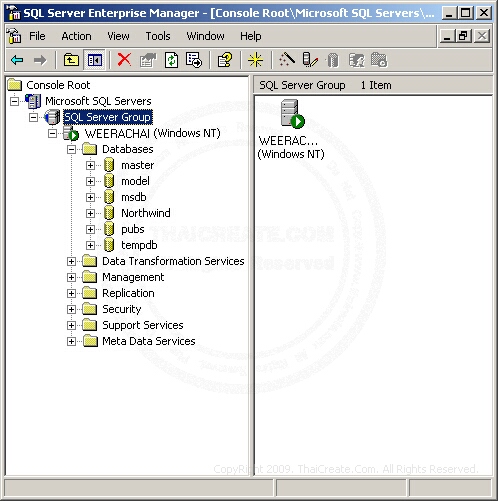498x501 pixels.
Task: Expand the Management folder
Action: tap(71, 277)
